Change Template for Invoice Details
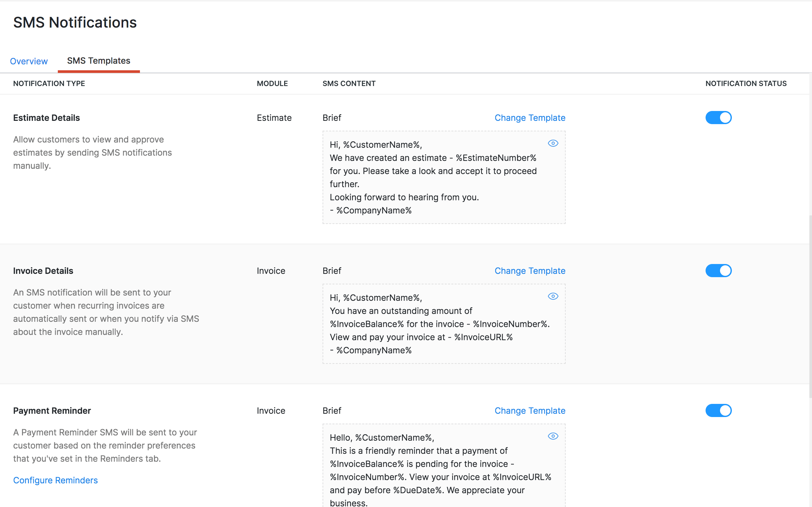812x507 pixels. (530, 271)
